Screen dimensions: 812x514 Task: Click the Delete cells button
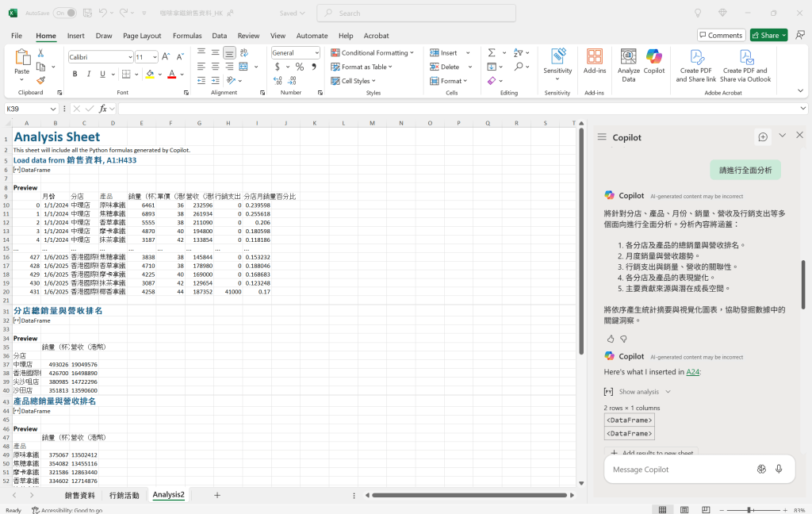(x=445, y=67)
